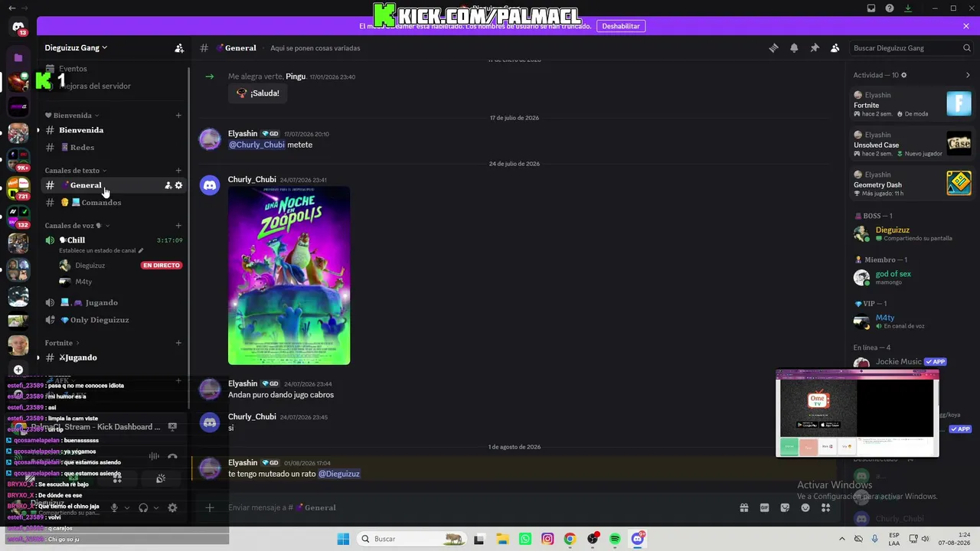Open the Fortnite activity card
980x551 pixels.
(913, 104)
